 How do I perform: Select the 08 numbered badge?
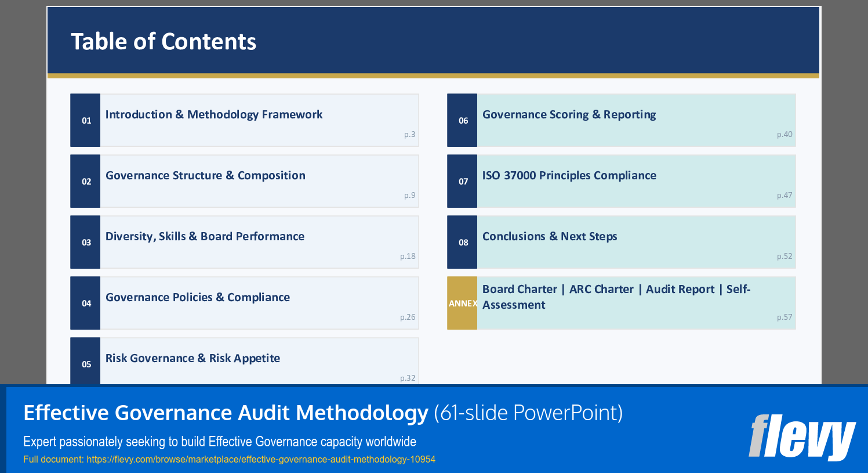coord(462,242)
